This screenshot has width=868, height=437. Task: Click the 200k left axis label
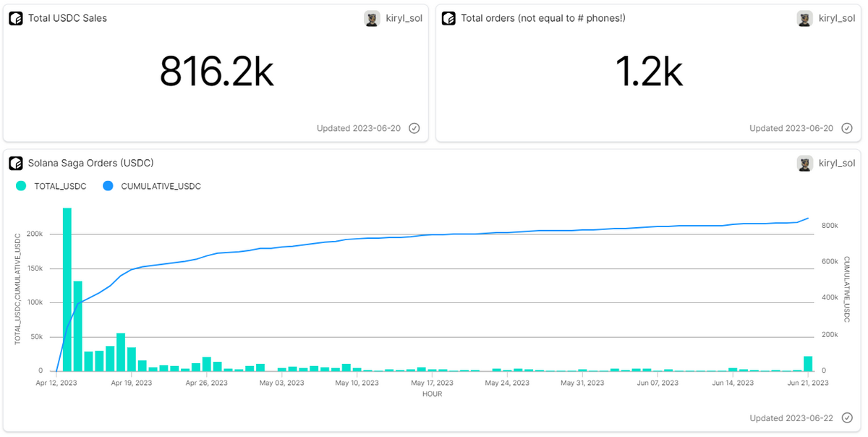[35, 234]
